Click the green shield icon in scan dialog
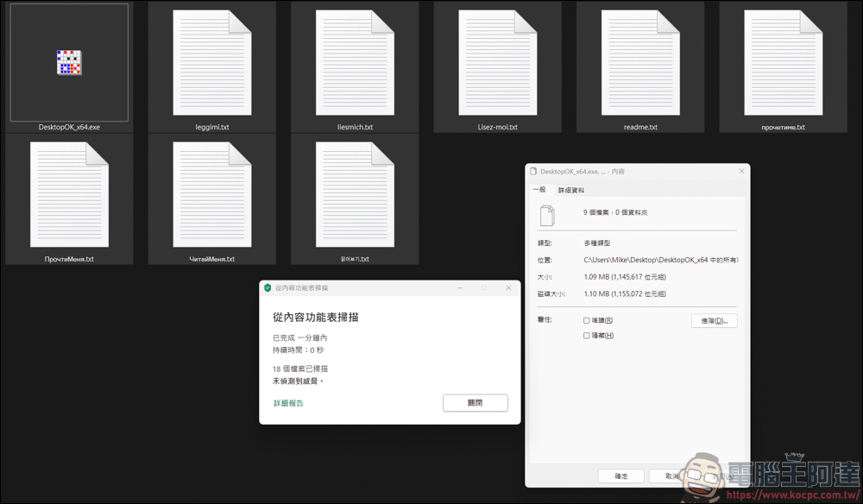The width and height of the screenshot is (863, 504). point(268,287)
